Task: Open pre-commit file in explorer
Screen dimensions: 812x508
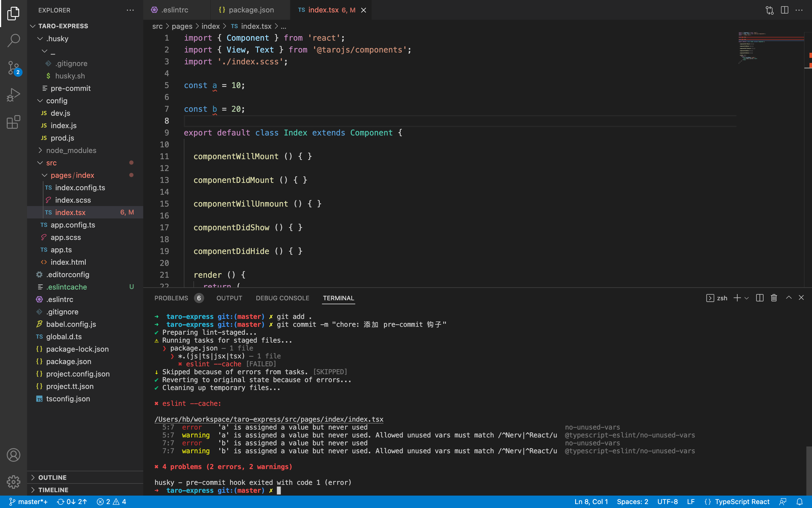Action: 85,88
